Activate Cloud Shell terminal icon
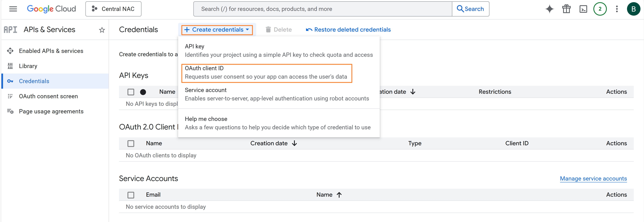This screenshot has height=222, width=644. tap(583, 9)
